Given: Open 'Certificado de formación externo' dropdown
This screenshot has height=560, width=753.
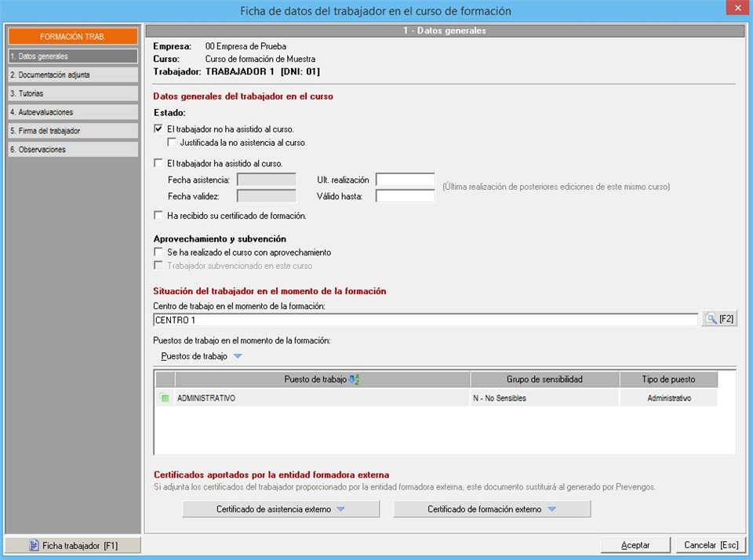Looking at the screenshot, I should coord(492,509).
